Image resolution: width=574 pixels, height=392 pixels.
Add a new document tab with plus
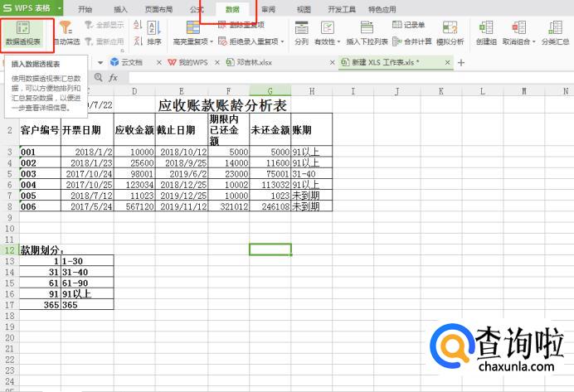(461, 62)
